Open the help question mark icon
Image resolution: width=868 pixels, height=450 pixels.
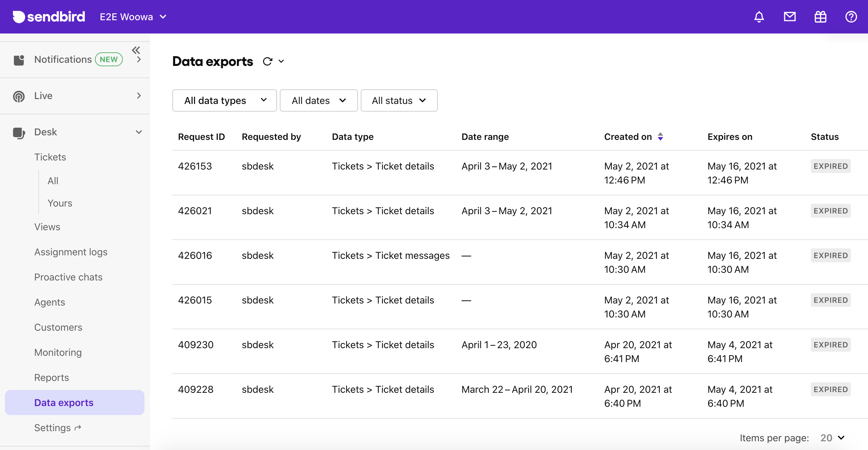click(851, 17)
